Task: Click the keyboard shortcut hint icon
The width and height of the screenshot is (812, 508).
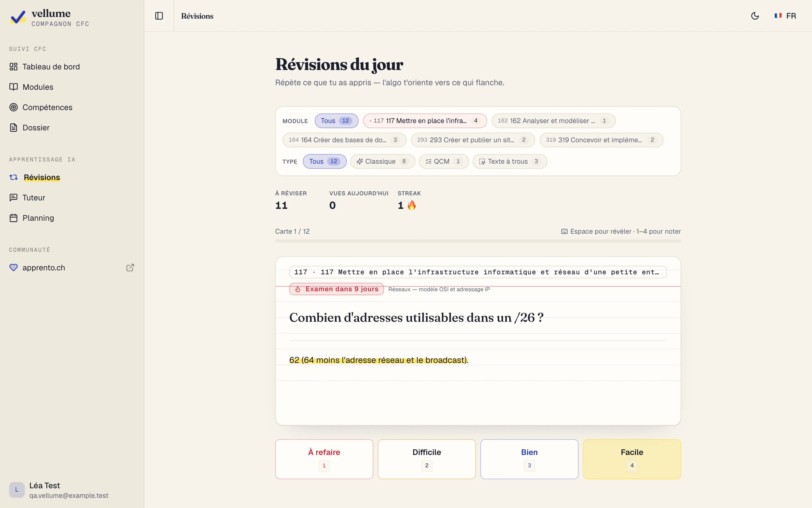Action: pos(564,231)
